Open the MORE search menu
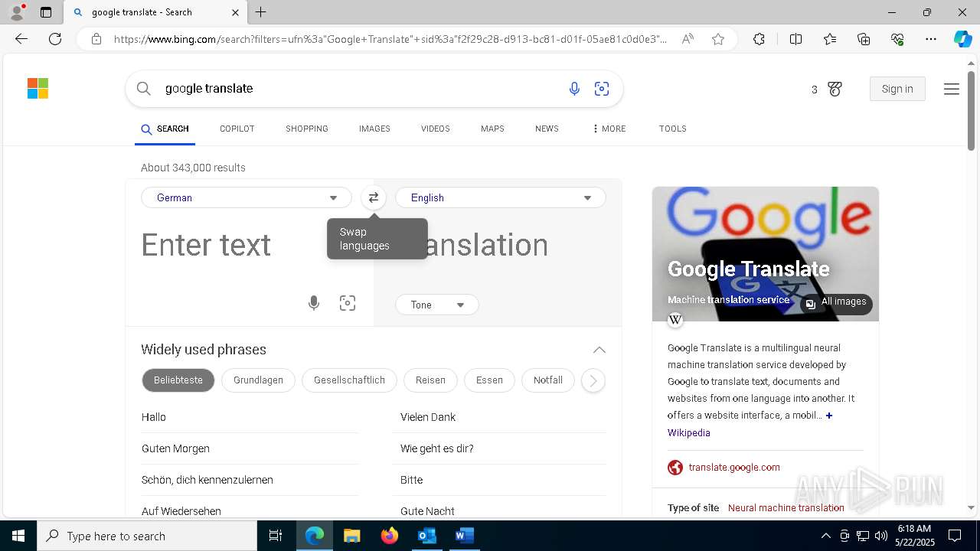 [x=609, y=129]
